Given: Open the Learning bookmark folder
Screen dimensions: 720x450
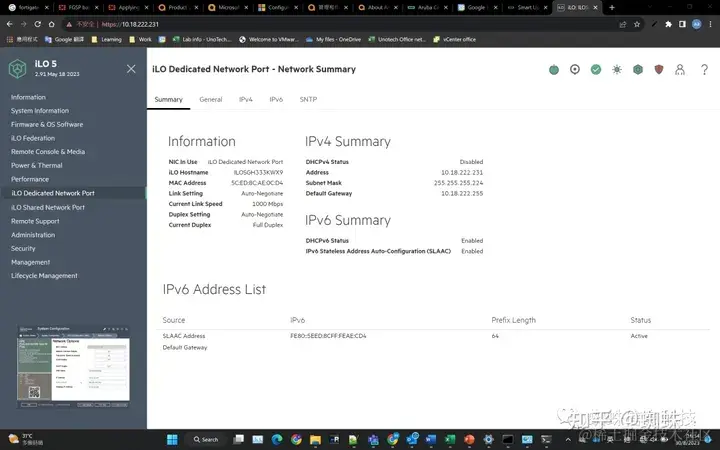Looking at the screenshot, I should pyautogui.click(x=107, y=39).
